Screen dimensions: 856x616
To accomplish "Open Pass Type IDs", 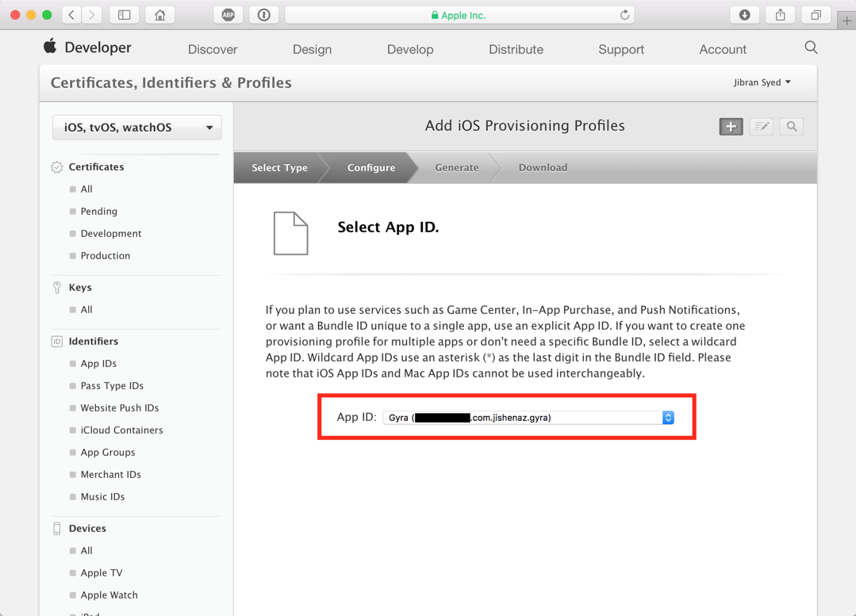I will [112, 386].
